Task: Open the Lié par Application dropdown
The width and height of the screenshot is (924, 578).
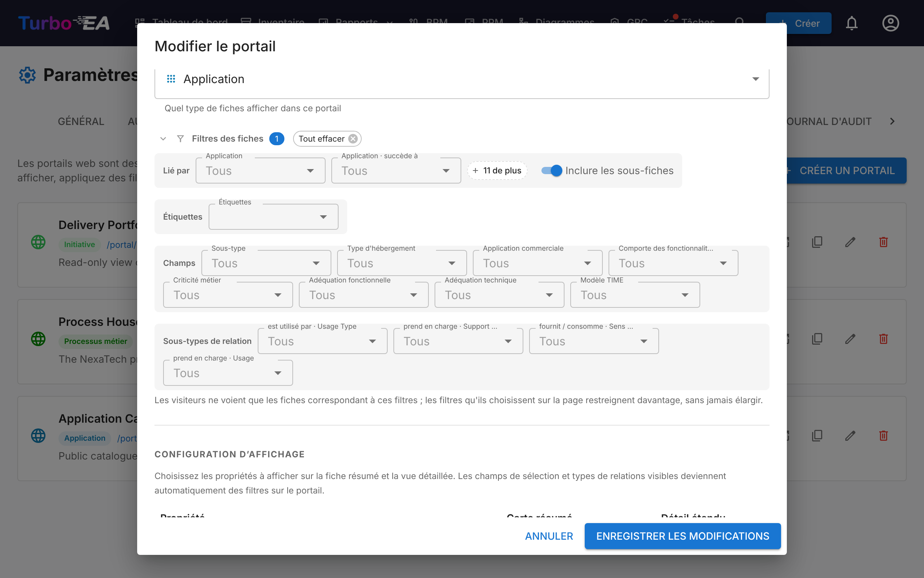Action: 260,171
